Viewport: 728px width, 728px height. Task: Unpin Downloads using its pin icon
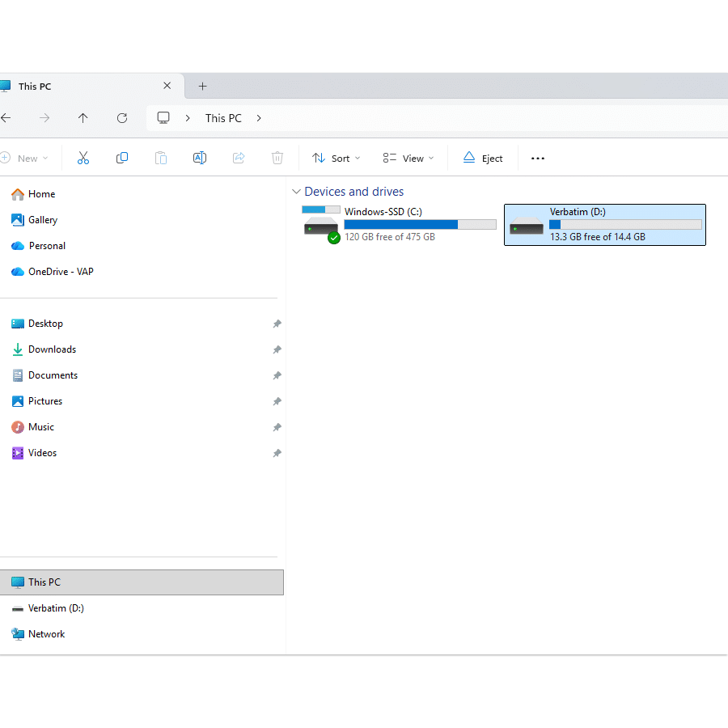(277, 349)
